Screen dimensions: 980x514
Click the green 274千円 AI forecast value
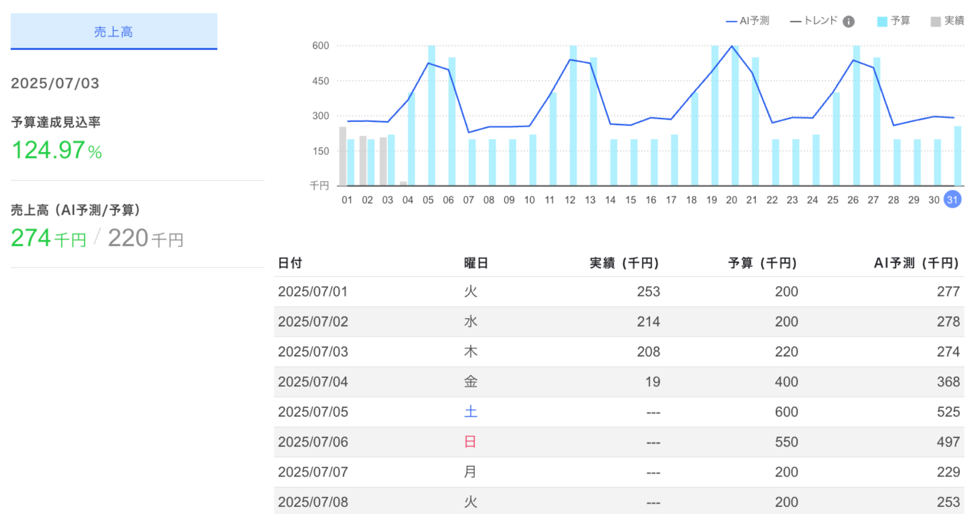(x=48, y=238)
